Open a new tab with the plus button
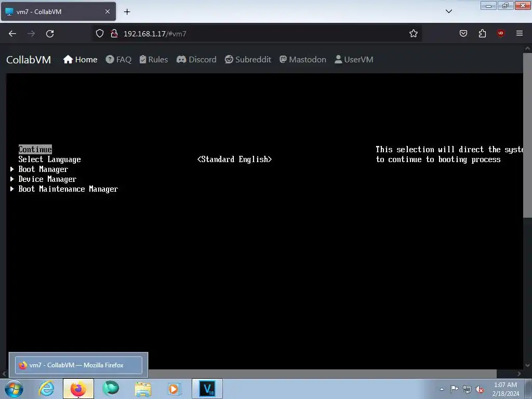The image size is (532, 399). 127,12
